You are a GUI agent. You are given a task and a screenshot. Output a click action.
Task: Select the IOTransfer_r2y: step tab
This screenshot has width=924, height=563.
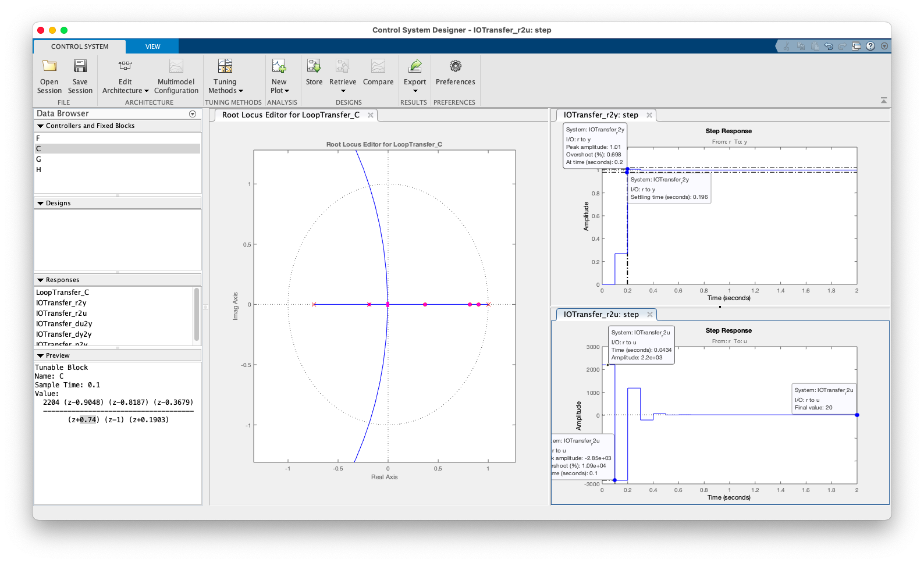click(600, 115)
